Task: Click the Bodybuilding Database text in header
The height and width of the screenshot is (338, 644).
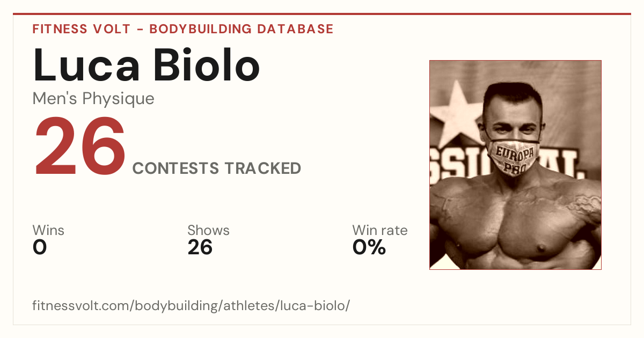Action: (x=241, y=29)
